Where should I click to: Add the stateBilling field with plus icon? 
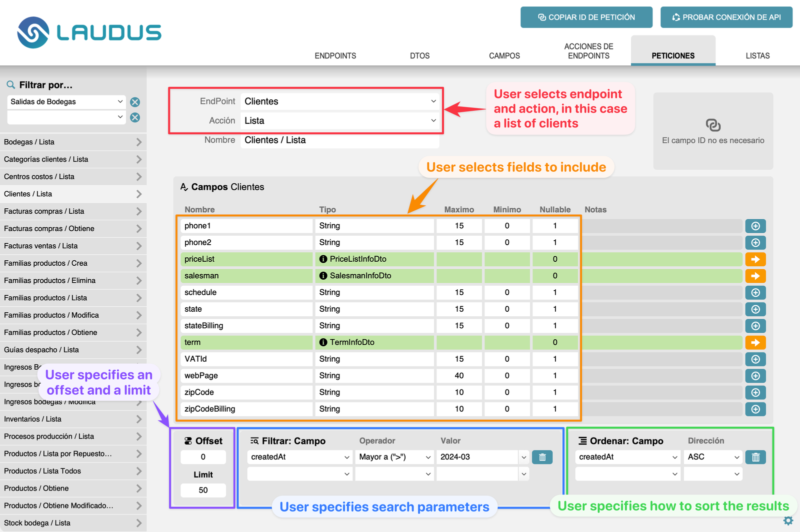(755, 326)
